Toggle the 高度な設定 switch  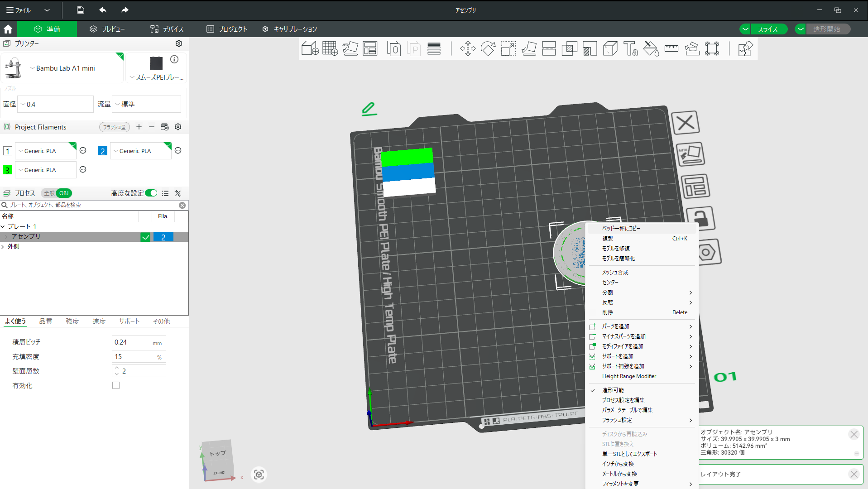tap(151, 193)
